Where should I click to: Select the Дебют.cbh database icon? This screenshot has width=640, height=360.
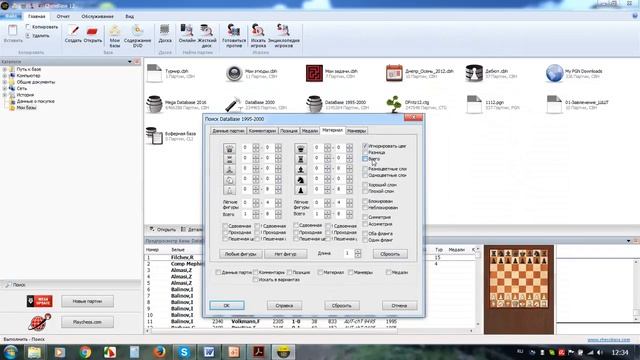474,73
